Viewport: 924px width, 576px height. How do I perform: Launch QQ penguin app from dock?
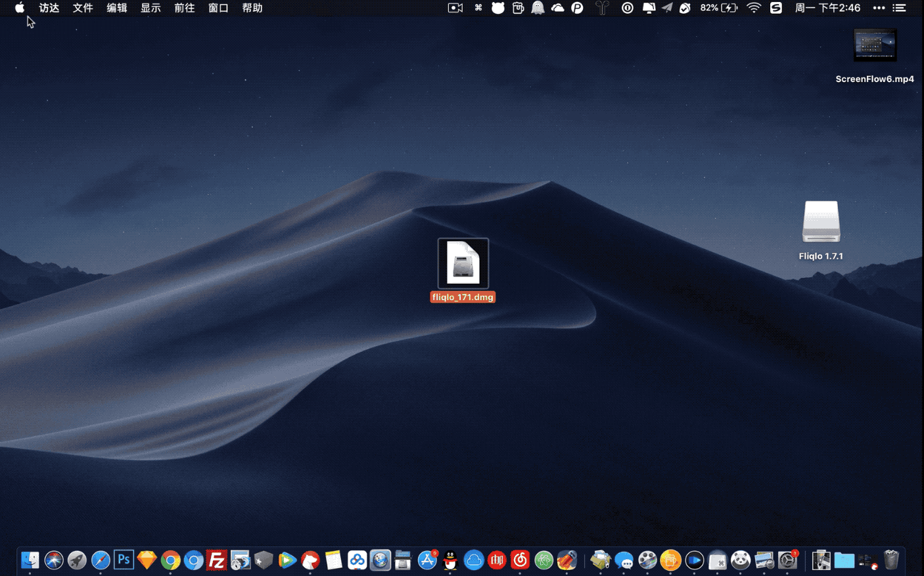pyautogui.click(x=450, y=560)
